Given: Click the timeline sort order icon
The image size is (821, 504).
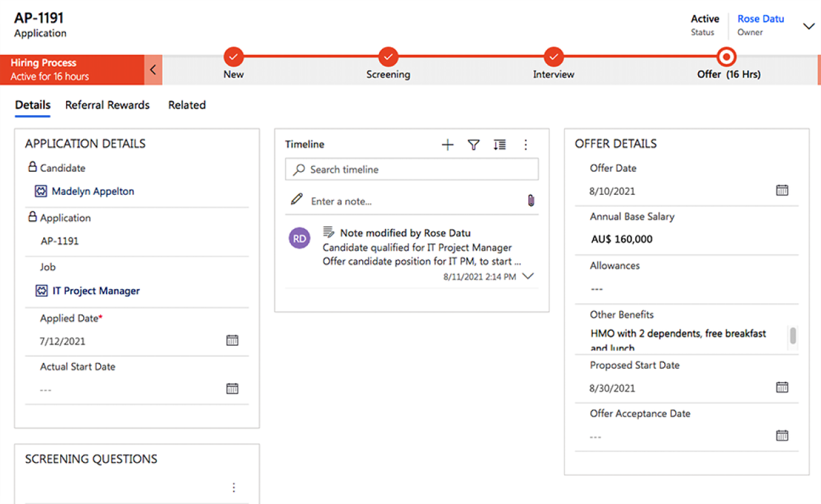Looking at the screenshot, I should (500, 145).
